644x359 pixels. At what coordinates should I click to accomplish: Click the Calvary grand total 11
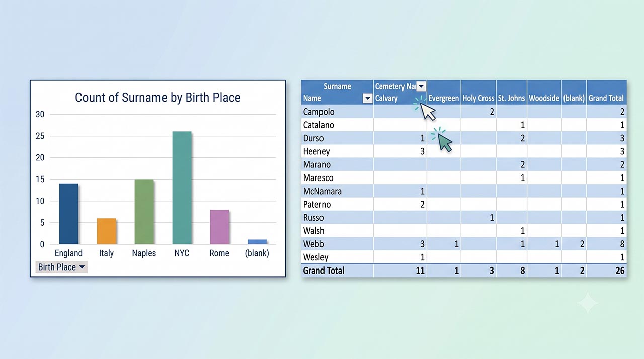click(420, 271)
